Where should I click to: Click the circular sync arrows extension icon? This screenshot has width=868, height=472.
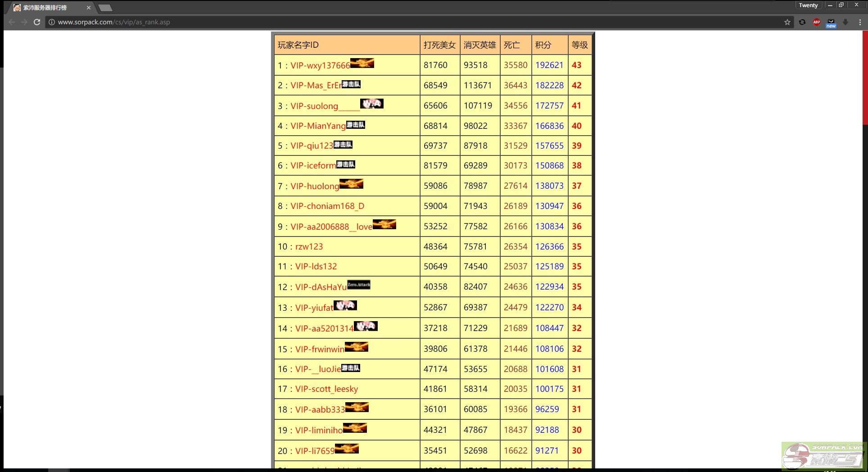click(x=802, y=22)
